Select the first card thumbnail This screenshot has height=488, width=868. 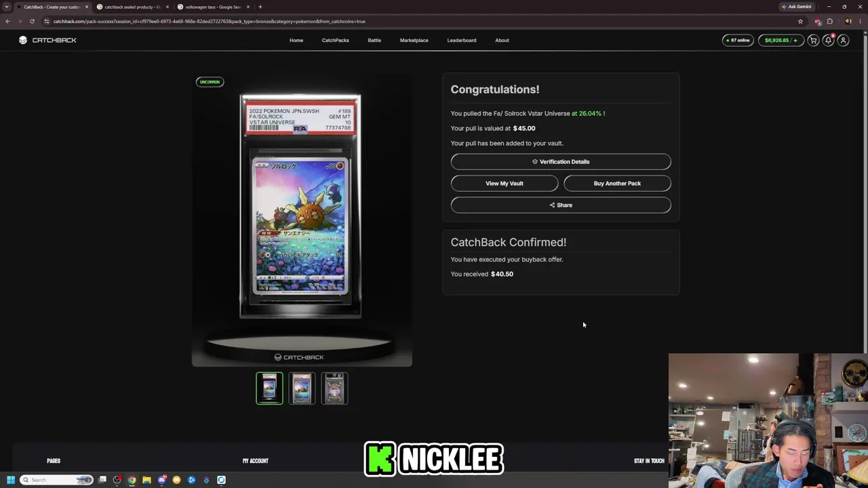click(x=269, y=388)
